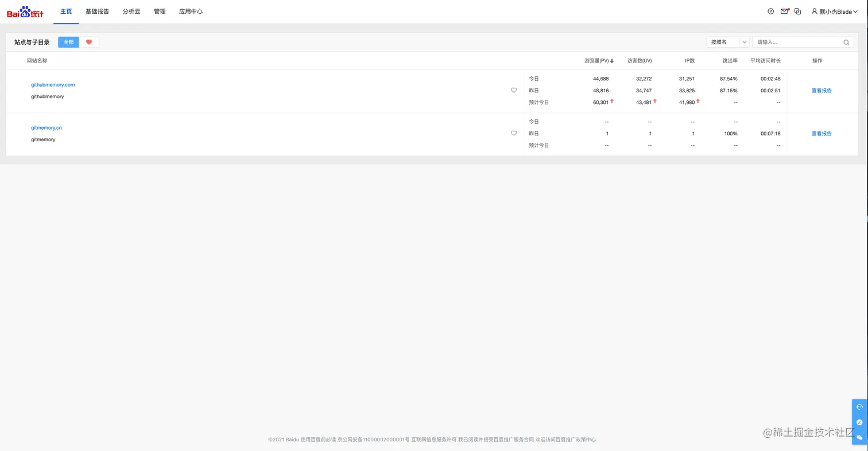868x451 pixels.
Task: Open the help question-mark icon
Action: pos(770,11)
